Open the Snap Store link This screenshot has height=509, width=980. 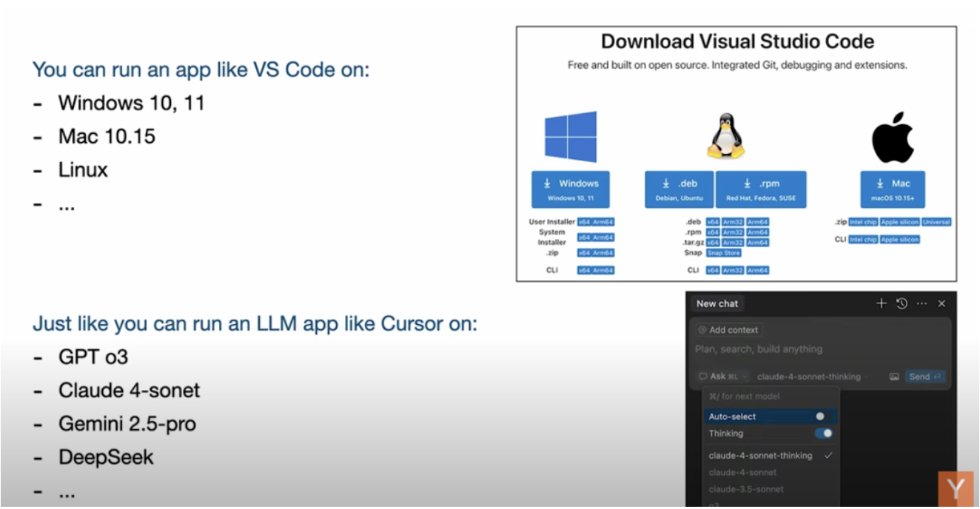pos(723,252)
